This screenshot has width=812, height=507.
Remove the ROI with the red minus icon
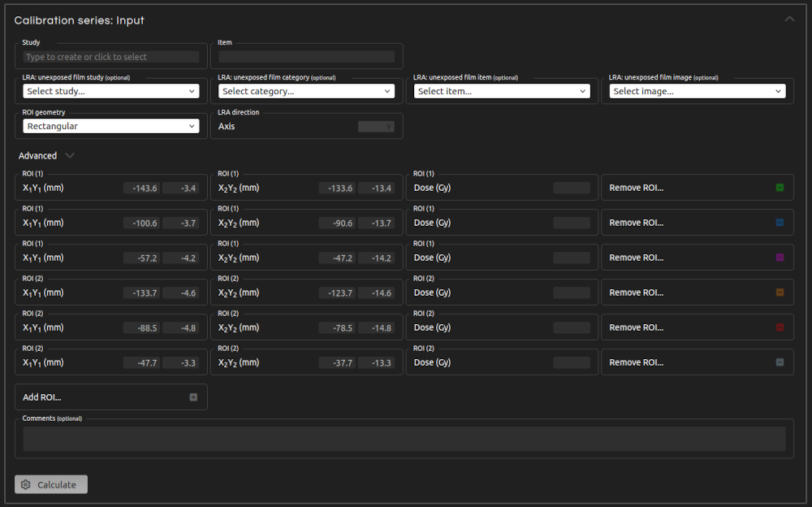[x=780, y=327]
